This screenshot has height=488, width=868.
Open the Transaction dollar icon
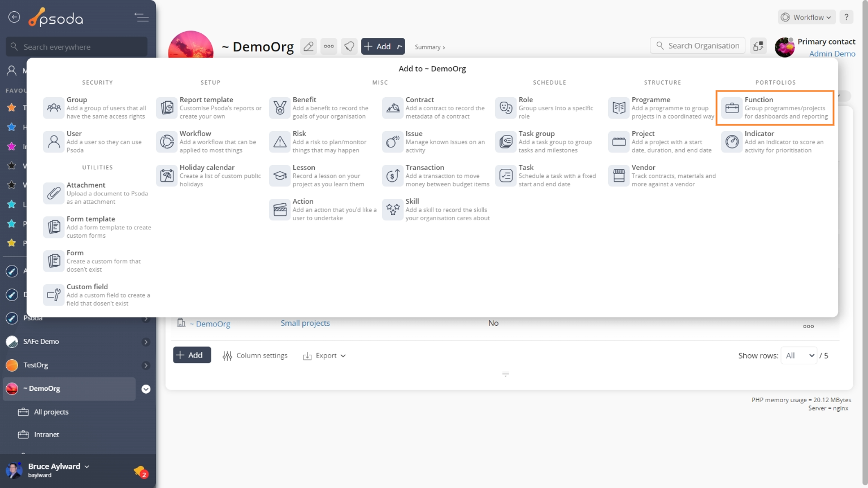coord(393,176)
